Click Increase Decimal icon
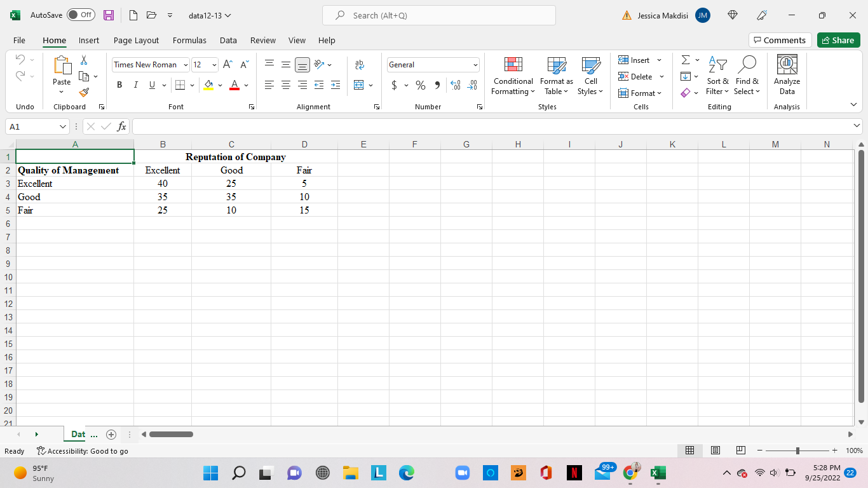The image size is (868, 488). pyautogui.click(x=455, y=85)
